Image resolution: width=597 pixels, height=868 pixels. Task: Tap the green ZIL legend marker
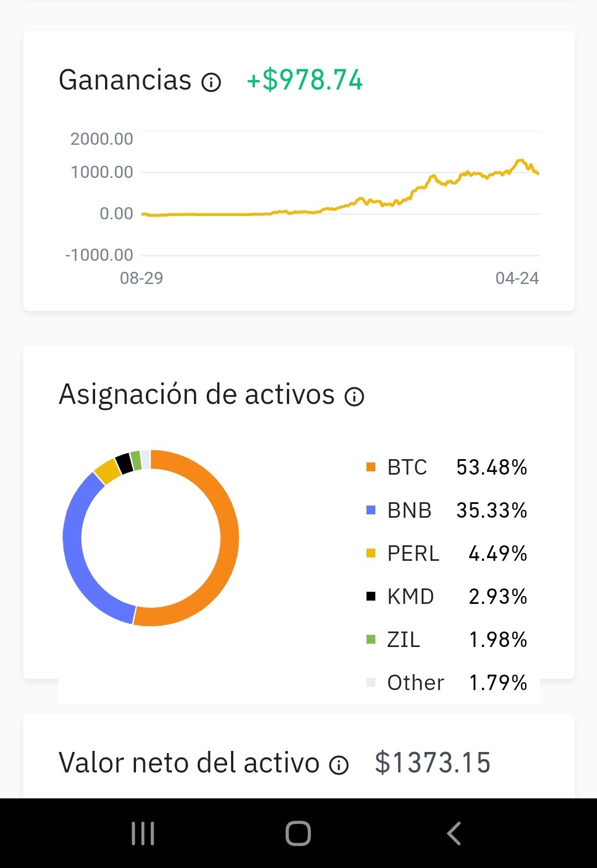coord(371,640)
